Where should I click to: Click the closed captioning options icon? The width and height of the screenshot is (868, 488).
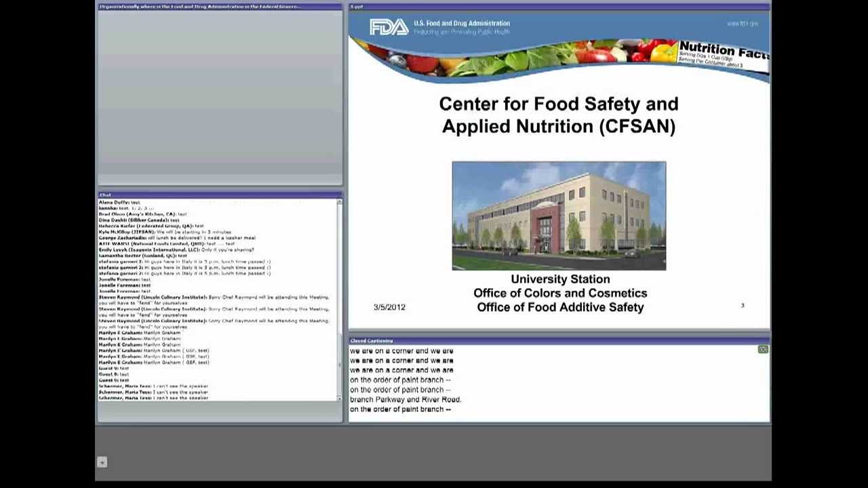click(x=763, y=349)
